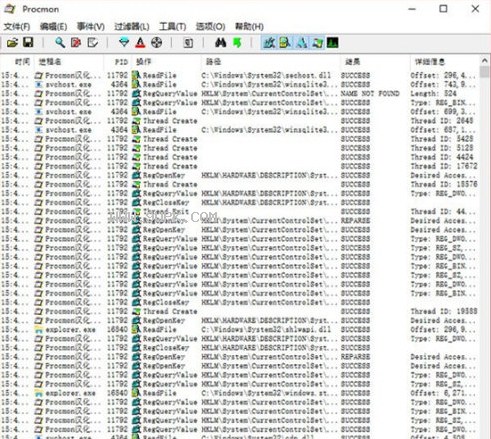The width and height of the screenshot is (491, 439).
Task: Click the vertical scrollbar thumb
Action: point(485,72)
